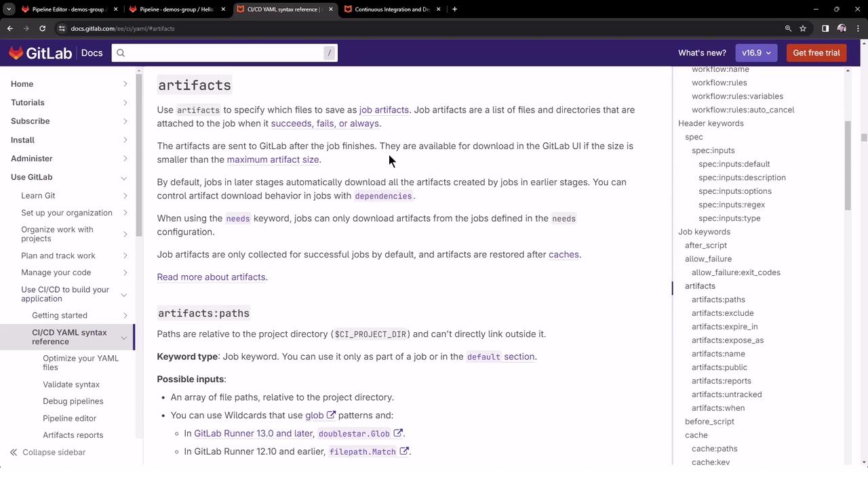This screenshot has width=868, height=488.
Task: Click the browser forward arrow
Action: click(26, 28)
